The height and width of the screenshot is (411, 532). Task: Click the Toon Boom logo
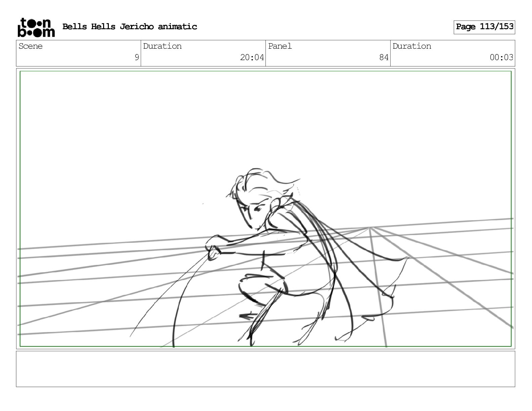(36, 27)
